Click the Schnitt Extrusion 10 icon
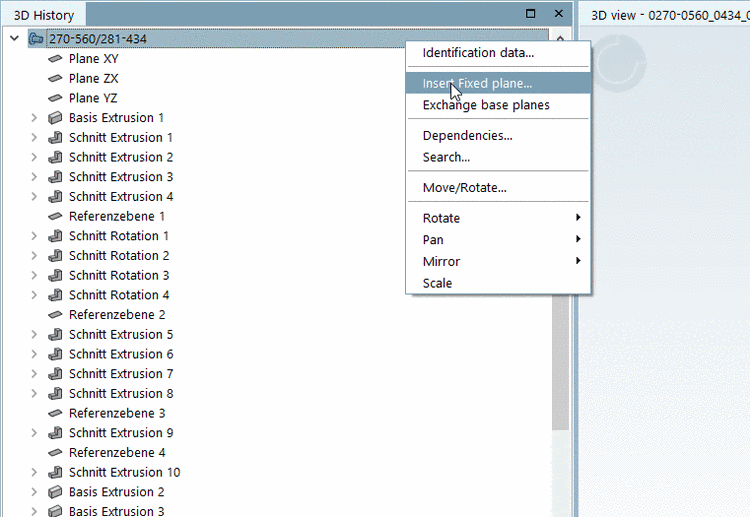Screen dimensions: 750x517 click(55, 473)
